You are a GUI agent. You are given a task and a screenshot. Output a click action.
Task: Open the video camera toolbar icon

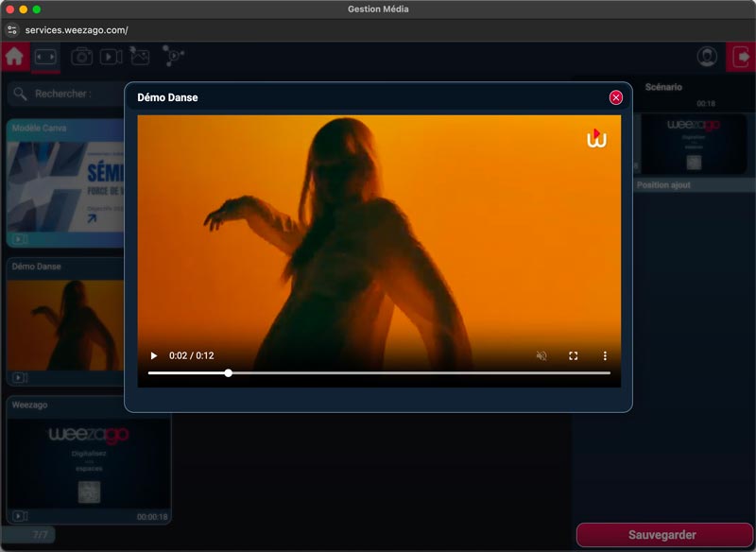111,57
